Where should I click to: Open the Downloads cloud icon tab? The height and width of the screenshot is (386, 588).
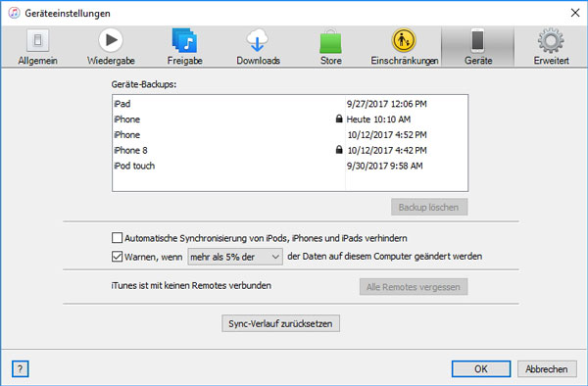pyautogui.click(x=258, y=47)
